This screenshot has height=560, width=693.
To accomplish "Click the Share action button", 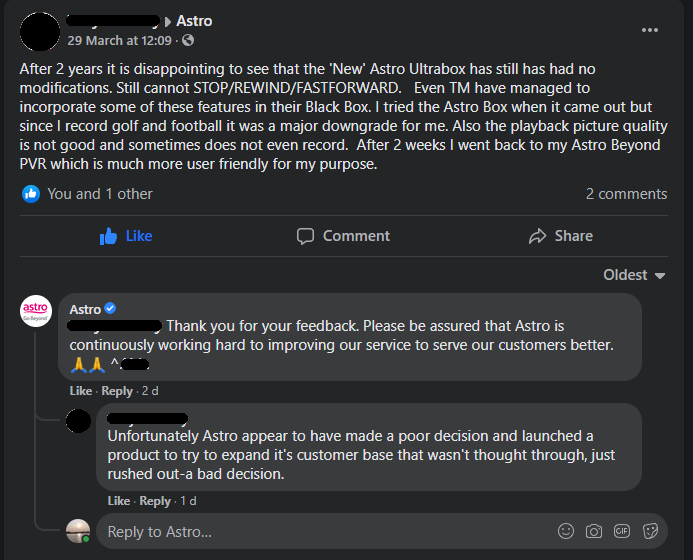I will (x=560, y=236).
